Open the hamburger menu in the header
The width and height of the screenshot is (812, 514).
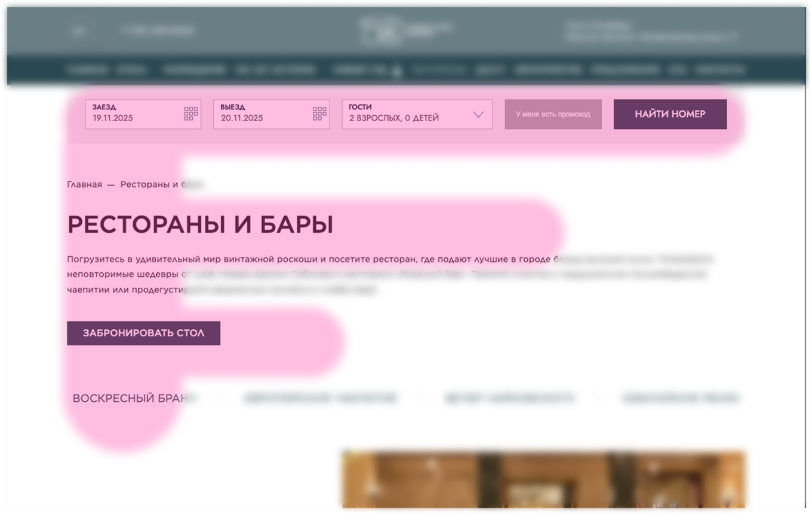(78, 30)
